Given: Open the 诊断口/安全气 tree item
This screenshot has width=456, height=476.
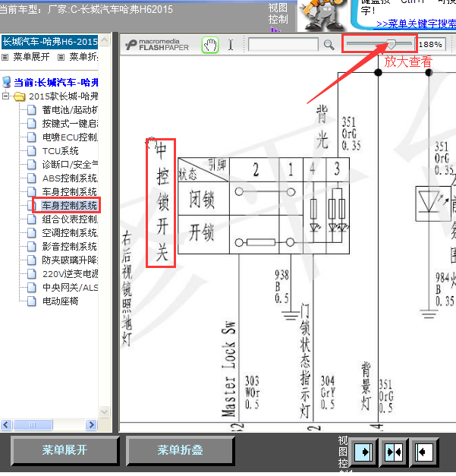Looking at the screenshot, I should (x=70, y=165).
